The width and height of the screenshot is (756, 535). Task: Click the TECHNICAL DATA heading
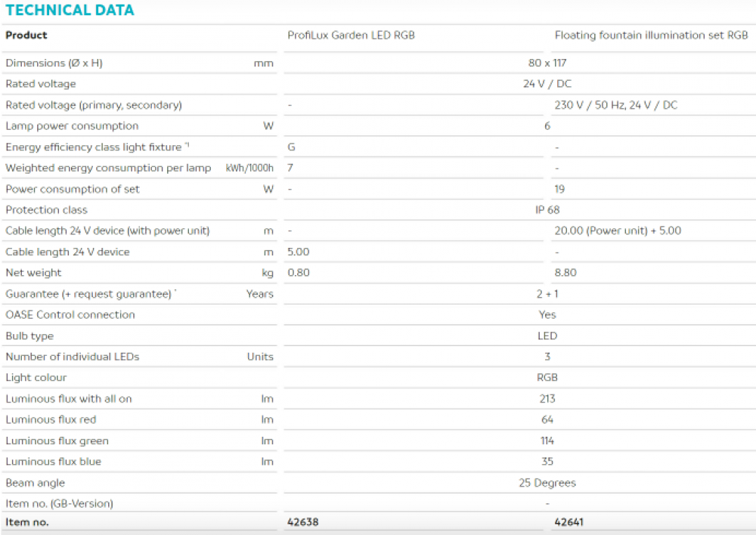(x=70, y=11)
